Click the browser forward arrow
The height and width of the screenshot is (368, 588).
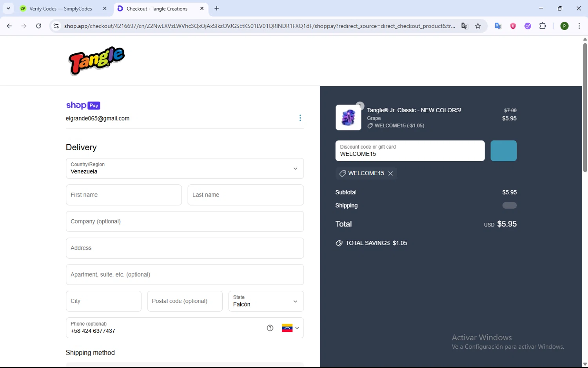(x=24, y=26)
